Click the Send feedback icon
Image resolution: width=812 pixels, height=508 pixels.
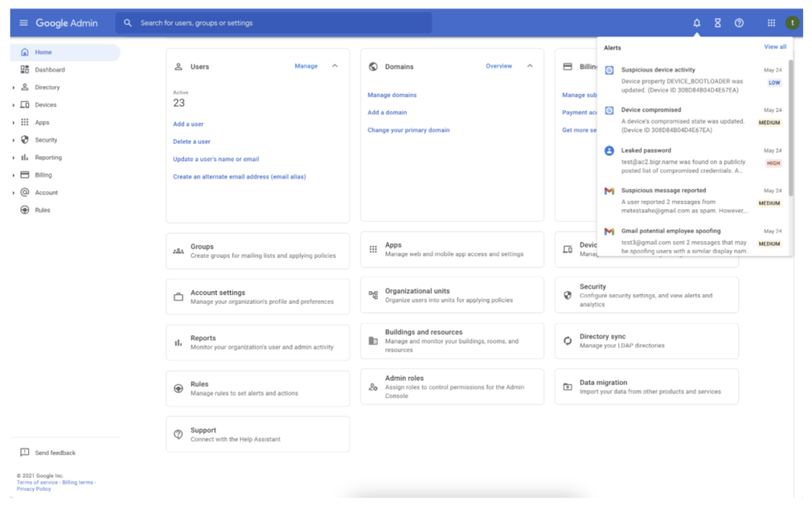(24, 452)
